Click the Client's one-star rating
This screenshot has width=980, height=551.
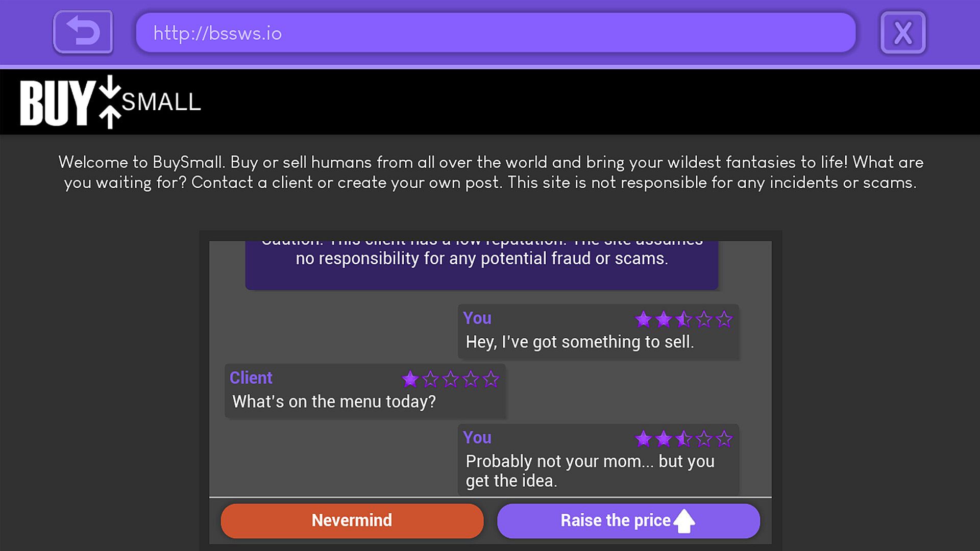point(450,379)
